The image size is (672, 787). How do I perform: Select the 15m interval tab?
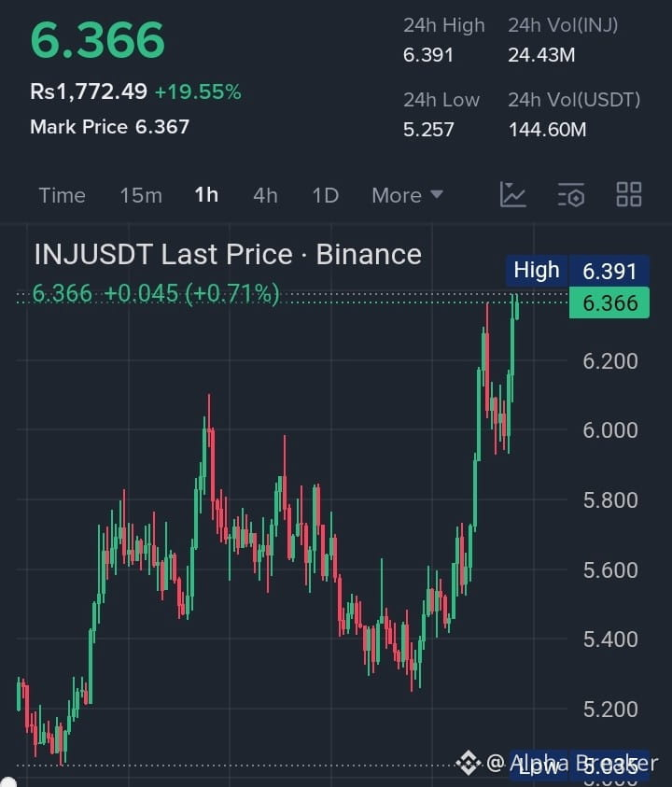click(141, 195)
